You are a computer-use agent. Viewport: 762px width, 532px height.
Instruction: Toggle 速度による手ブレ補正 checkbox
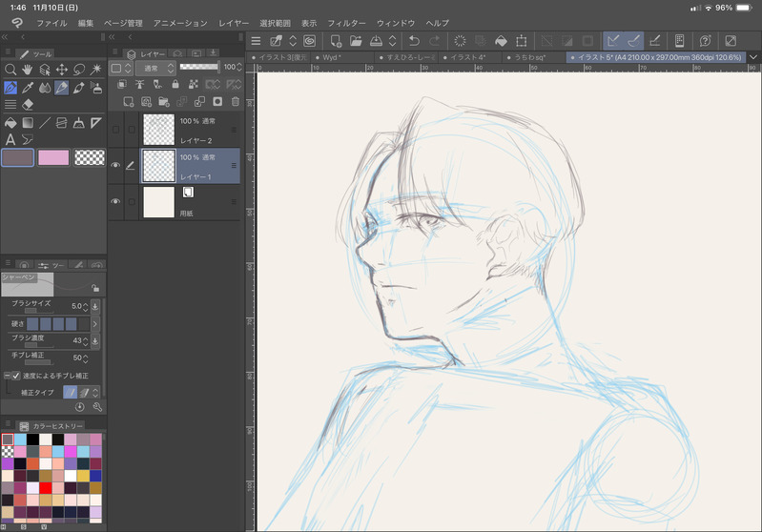[16, 376]
